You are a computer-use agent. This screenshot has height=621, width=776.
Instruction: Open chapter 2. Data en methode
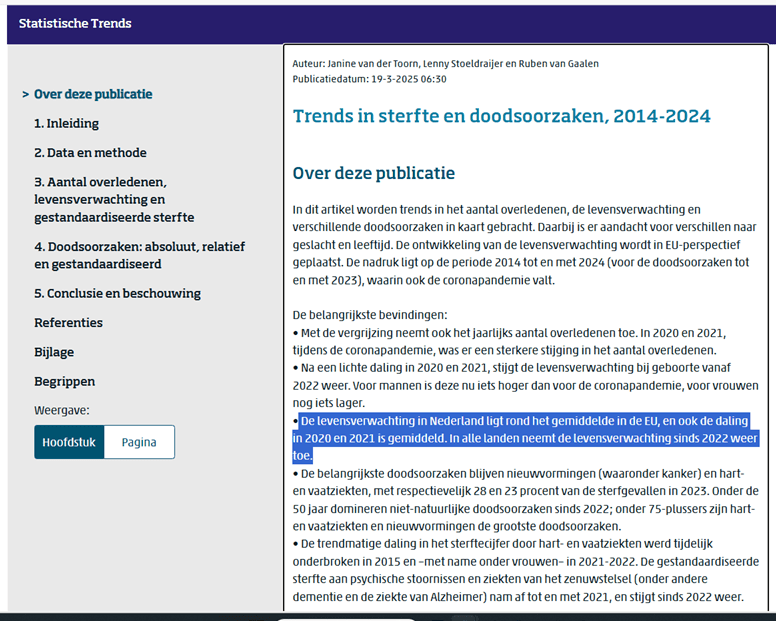pos(90,153)
